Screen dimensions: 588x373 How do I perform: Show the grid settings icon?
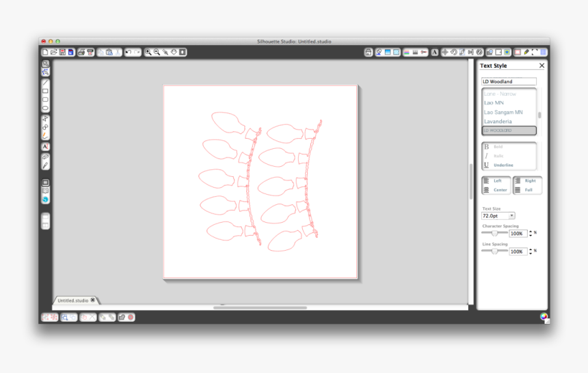pos(544,52)
